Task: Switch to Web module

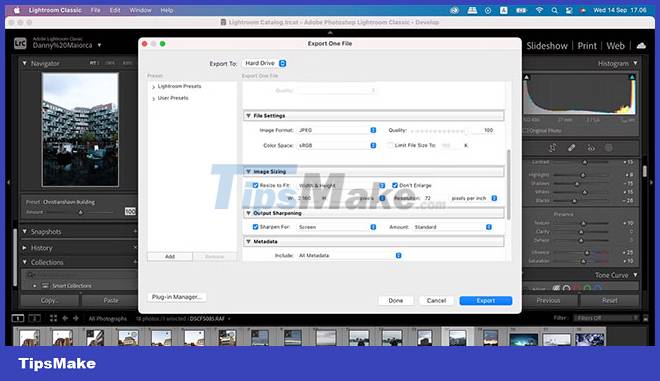Action: (615, 46)
